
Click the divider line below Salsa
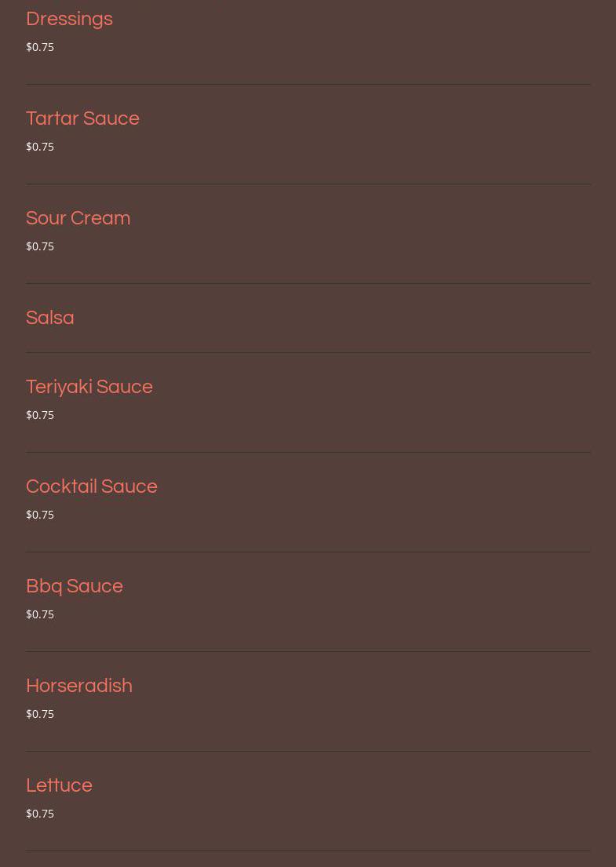click(x=308, y=352)
